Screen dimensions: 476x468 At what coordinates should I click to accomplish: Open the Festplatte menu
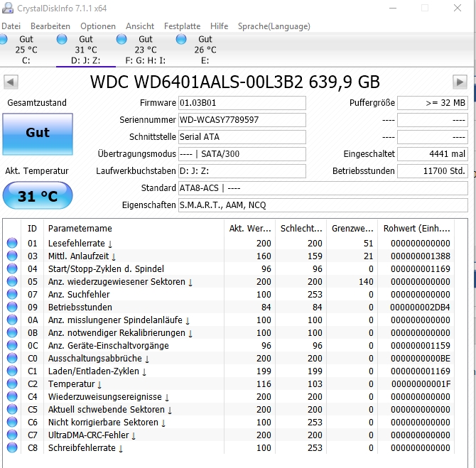182,26
